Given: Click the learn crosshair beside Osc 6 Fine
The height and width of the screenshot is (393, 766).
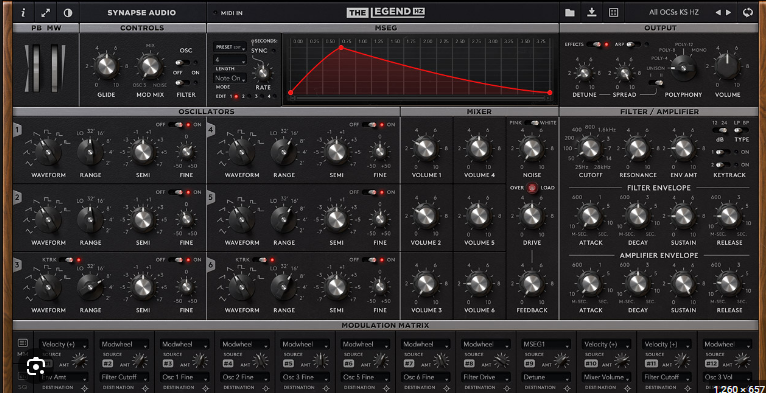Looking at the screenshot, I should pyautogui.click(x=447, y=388).
